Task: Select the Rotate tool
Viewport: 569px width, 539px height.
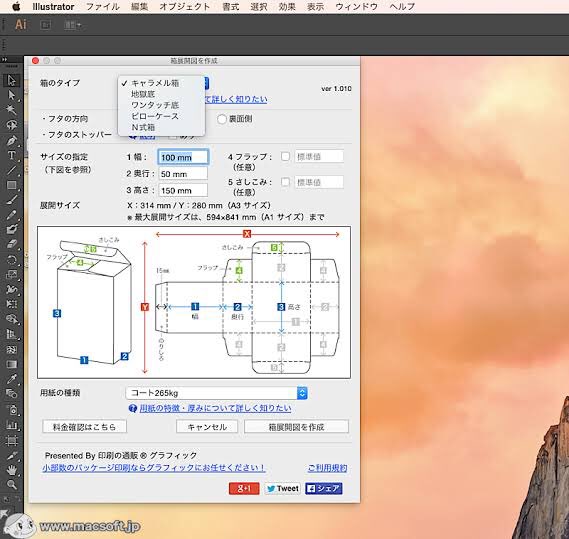Action: point(11,260)
